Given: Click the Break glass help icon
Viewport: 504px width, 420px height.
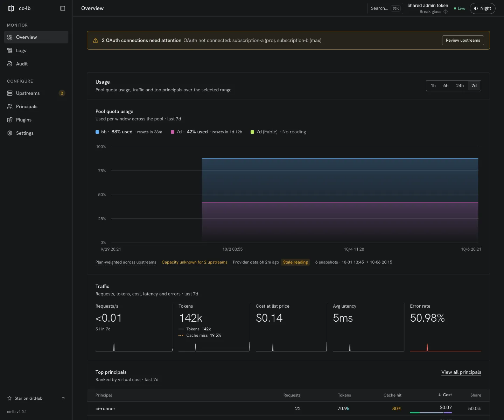Looking at the screenshot, I should [x=446, y=12].
